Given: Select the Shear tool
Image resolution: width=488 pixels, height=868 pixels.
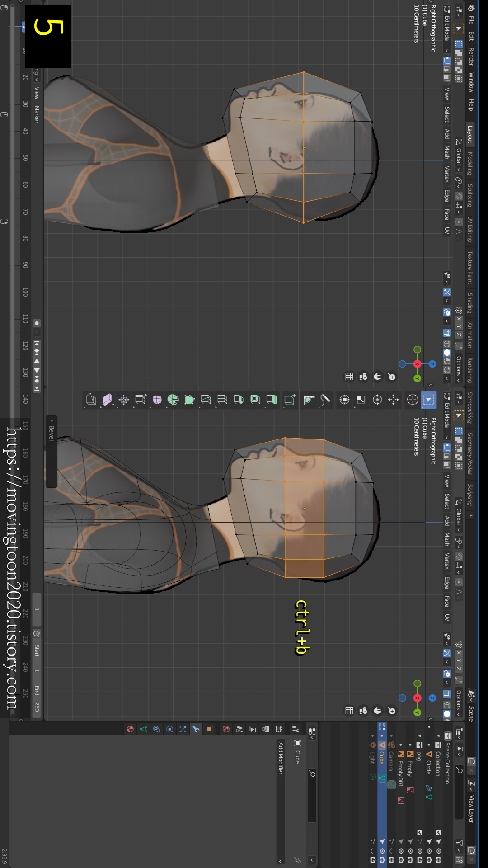Looking at the screenshot, I should pyautogui.click(x=108, y=400).
